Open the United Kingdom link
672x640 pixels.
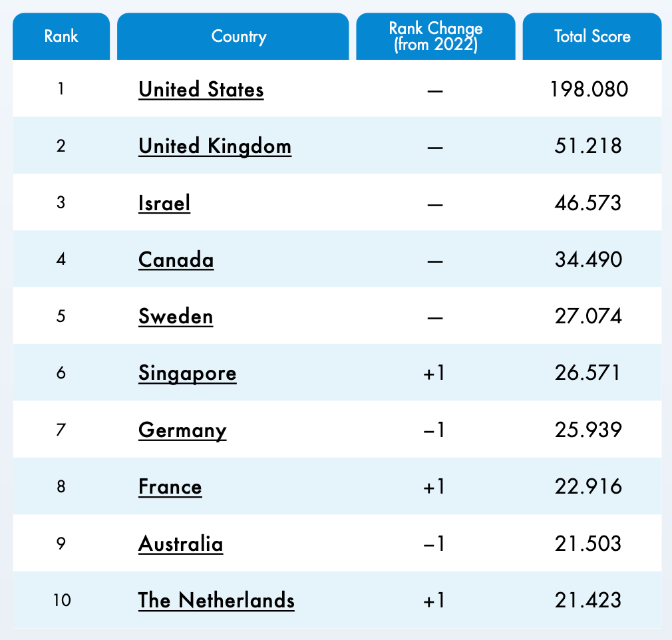pyautogui.click(x=215, y=146)
